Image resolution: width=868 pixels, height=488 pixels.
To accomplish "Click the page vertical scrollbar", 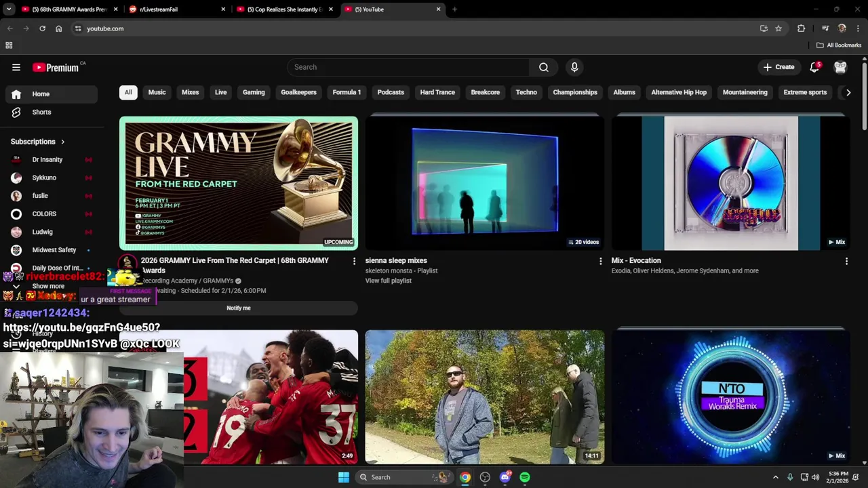I will (865, 95).
